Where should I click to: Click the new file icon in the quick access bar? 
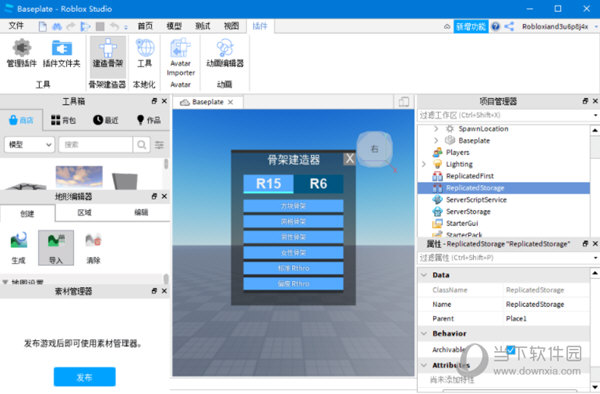click(42, 26)
